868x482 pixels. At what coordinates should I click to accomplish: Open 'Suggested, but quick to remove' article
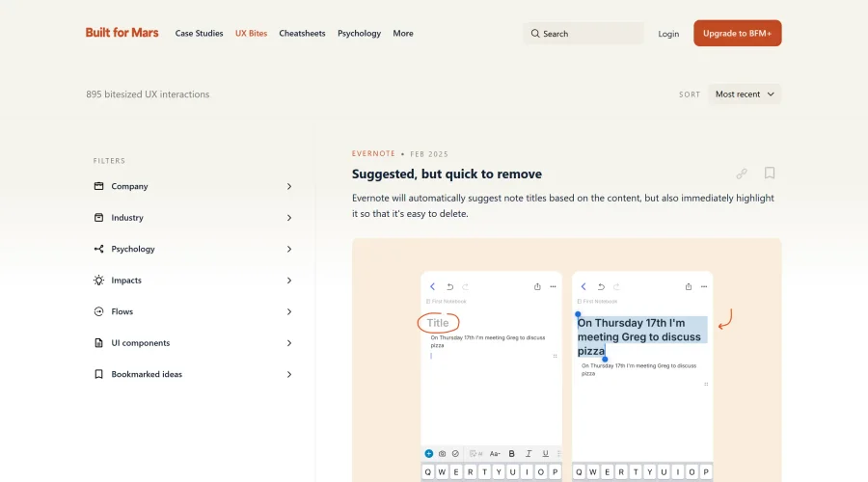pos(447,174)
